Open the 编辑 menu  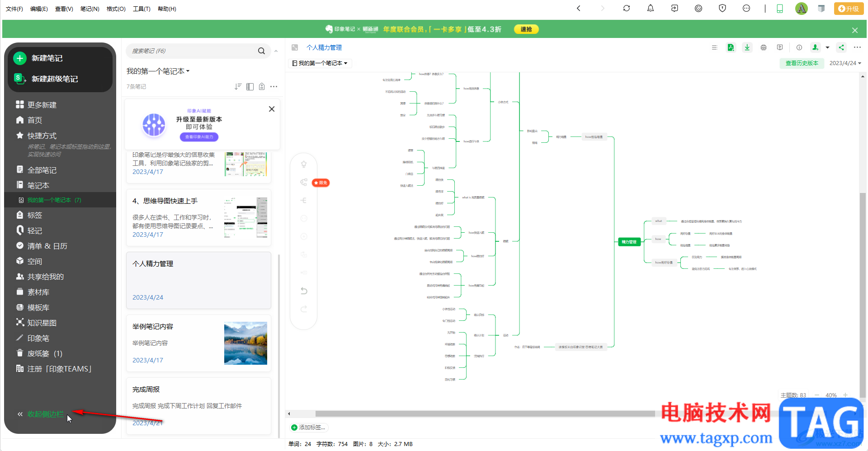39,9
